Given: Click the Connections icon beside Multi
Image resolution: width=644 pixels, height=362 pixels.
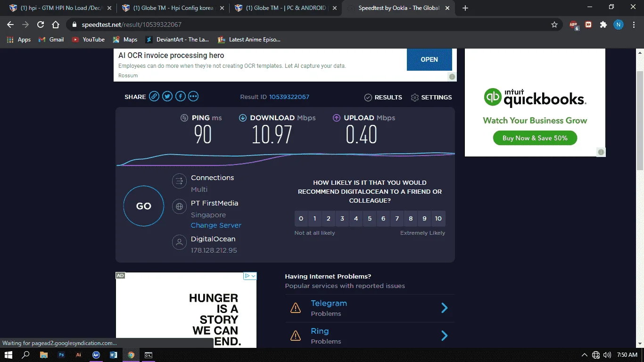Looking at the screenshot, I should click(179, 181).
